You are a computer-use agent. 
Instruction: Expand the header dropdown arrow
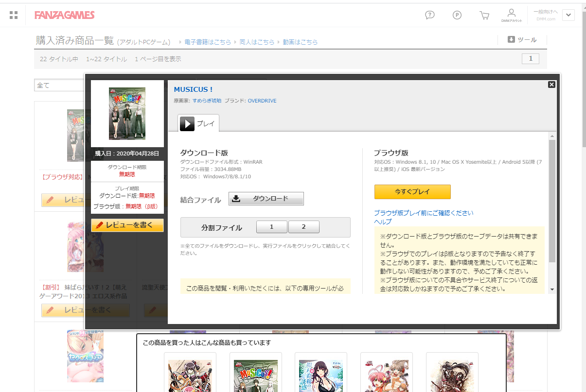568,15
